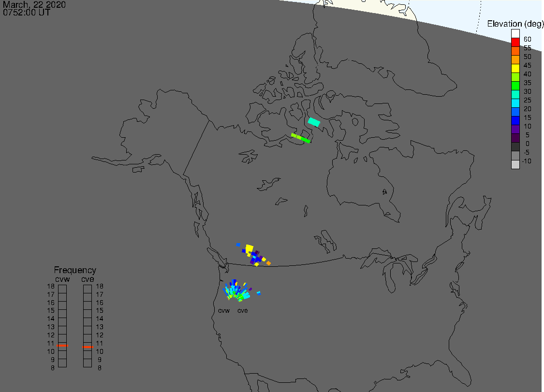
Task: Click the "8" label on the cvw frequency scale
Action: coord(52,368)
